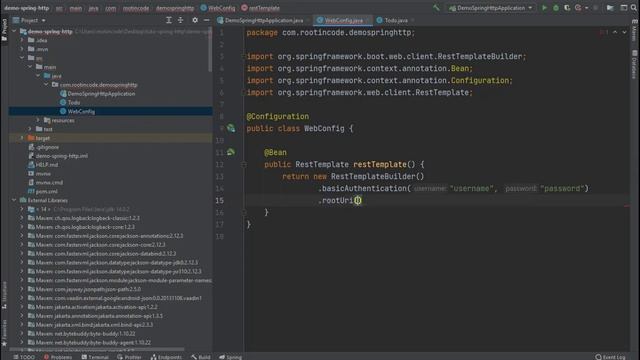Place the cursor on the package declaration line

[x=330, y=32]
